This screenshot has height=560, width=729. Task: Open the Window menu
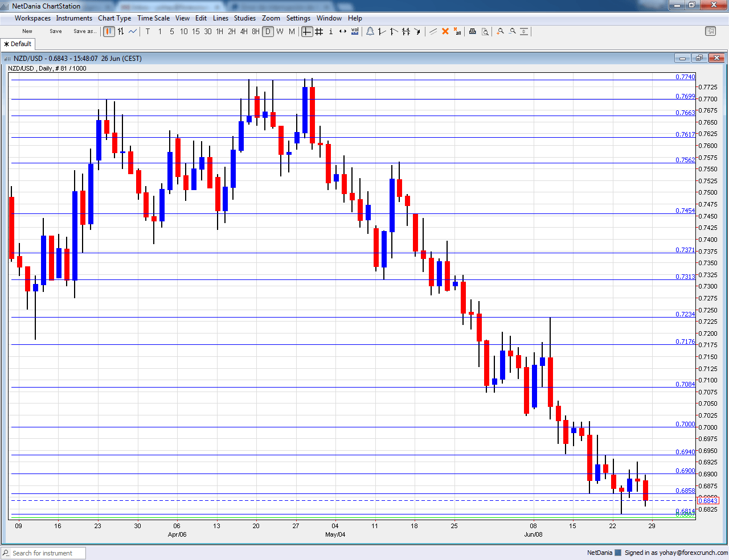click(329, 18)
